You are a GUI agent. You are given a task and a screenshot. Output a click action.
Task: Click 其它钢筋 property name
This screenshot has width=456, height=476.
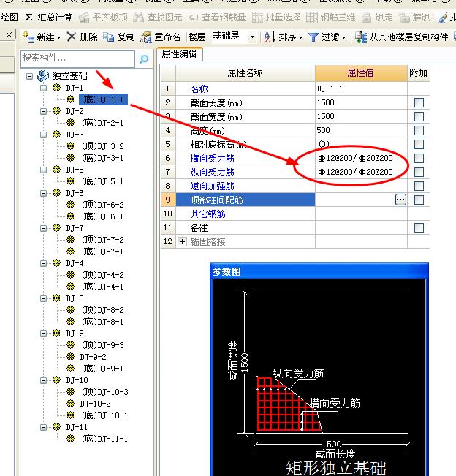208,214
